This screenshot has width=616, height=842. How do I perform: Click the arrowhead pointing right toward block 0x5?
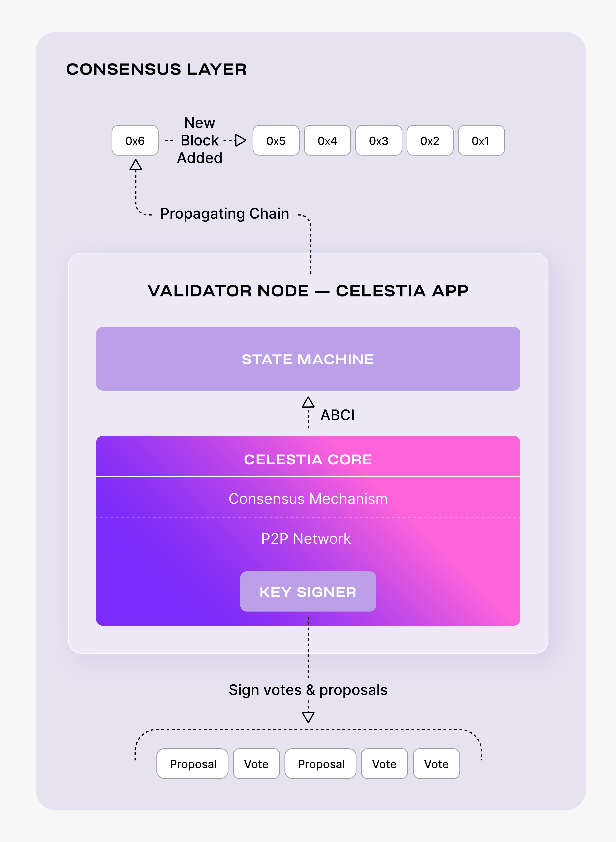(240, 140)
